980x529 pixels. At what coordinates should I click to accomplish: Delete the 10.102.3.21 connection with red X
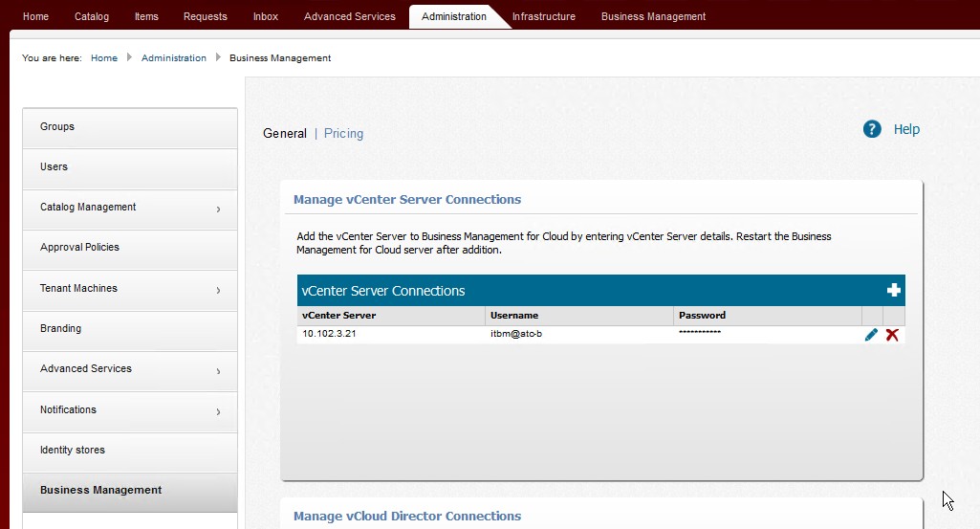click(892, 335)
